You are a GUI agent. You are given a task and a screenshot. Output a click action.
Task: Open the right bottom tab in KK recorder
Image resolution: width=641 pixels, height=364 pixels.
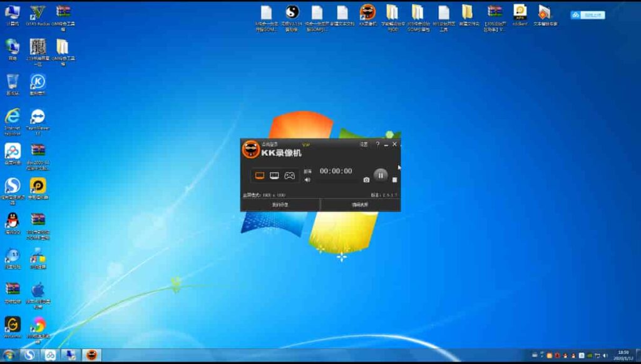point(360,205)
